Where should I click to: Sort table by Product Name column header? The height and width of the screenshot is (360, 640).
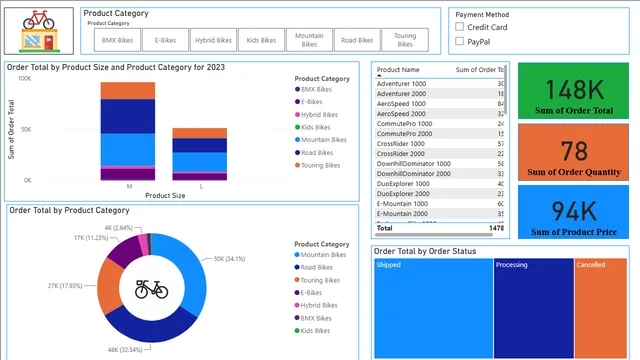pyautogui.click(x=398, y=70)
